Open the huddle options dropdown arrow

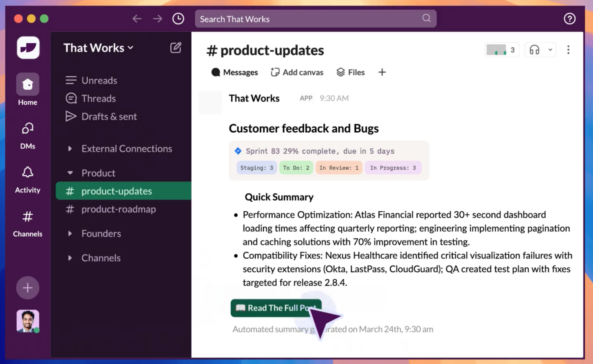(550, 50)
